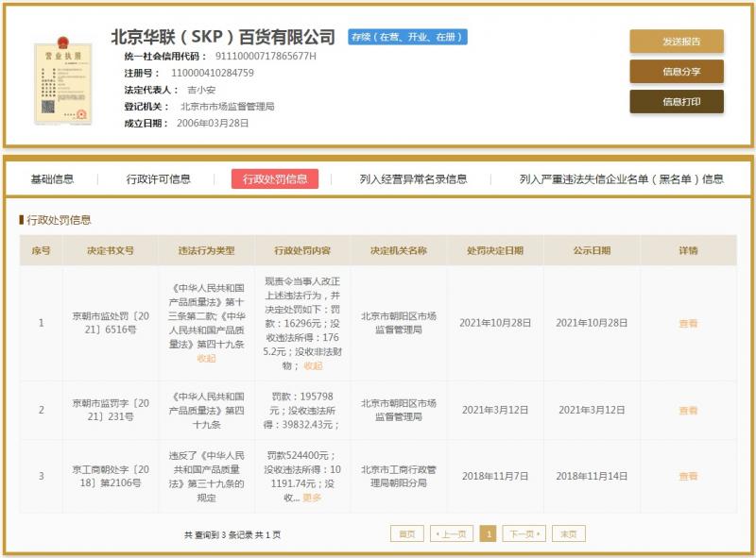
Task: Go to previous page with 上一页
Action: (x=452, y=533)
